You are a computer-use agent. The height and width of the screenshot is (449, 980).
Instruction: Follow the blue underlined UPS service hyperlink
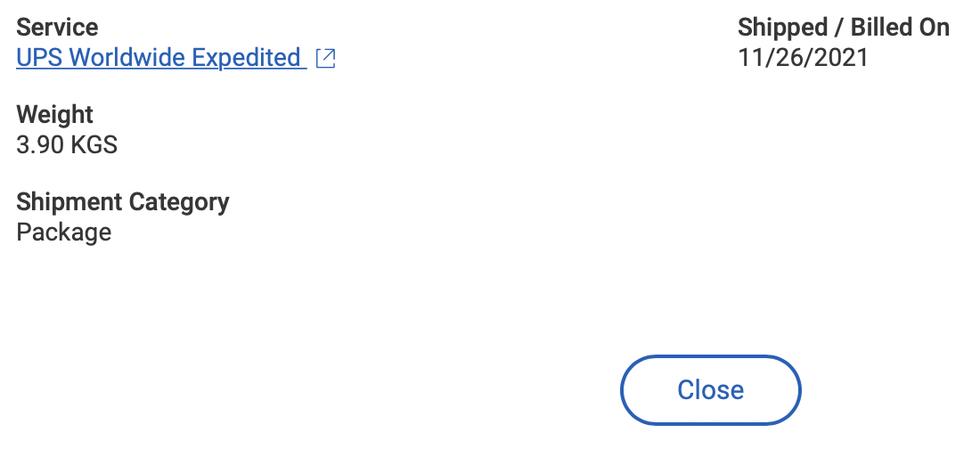coord(159,58)
